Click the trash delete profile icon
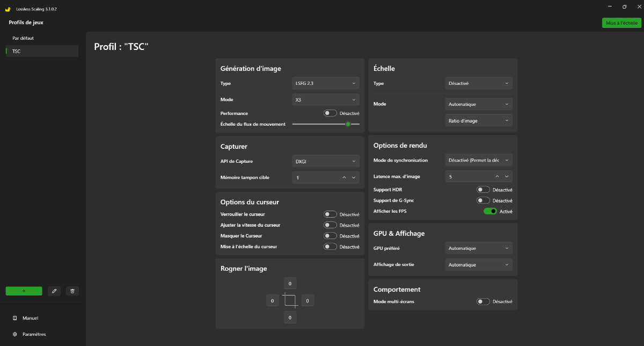 [72, 291]
